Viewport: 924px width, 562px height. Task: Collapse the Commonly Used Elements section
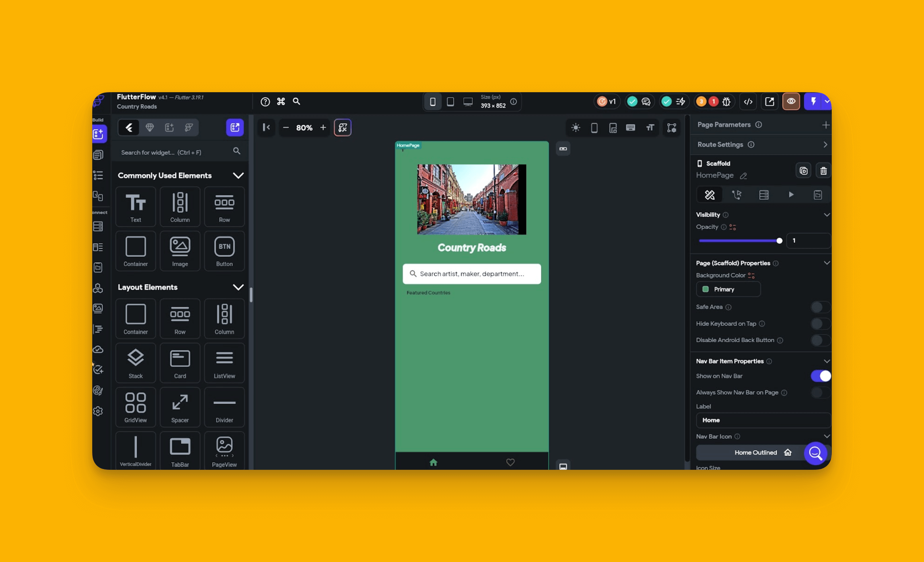(238, 175)
